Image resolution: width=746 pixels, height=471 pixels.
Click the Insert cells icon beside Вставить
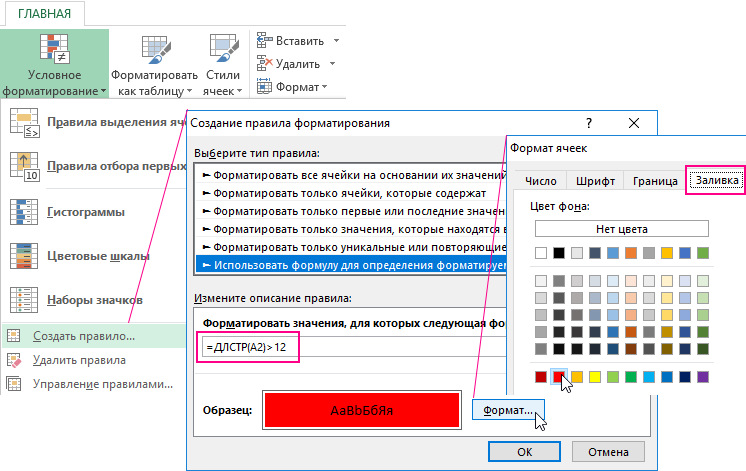pos(265,40)
